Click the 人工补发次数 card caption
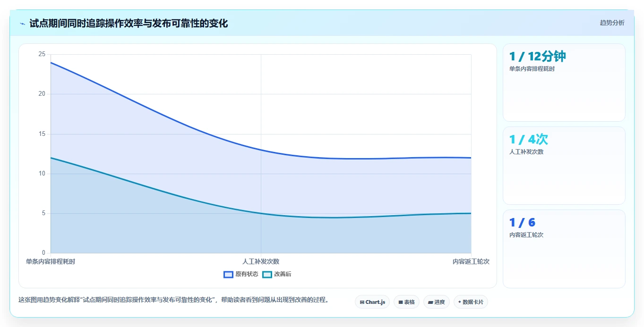This screenshot has height=327, width=644. (526, 152)
